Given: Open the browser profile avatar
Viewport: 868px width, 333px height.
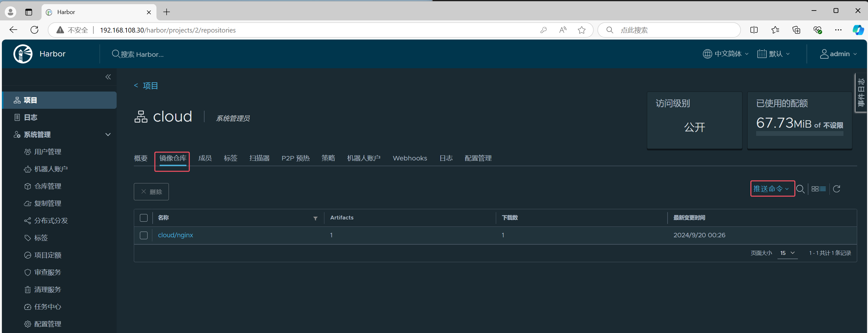Looking at the screenshot, I should pyautogui.click(x=11, y=12).
